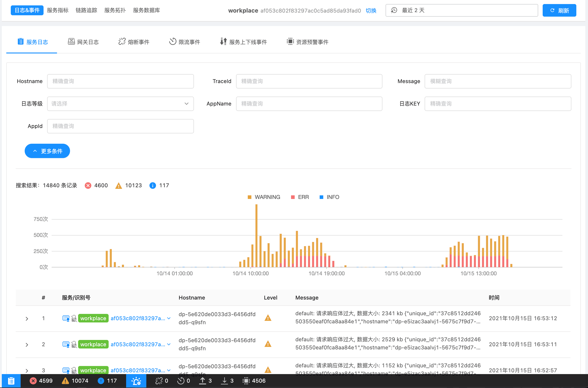Focus the AppId search field
The height and width of the screenshot is (388, 588).
coord(121,126)
